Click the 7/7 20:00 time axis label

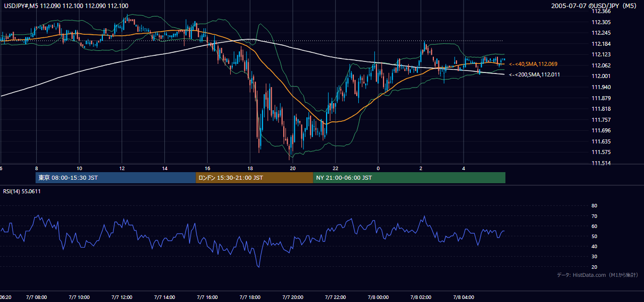click(x=293, y=297)
